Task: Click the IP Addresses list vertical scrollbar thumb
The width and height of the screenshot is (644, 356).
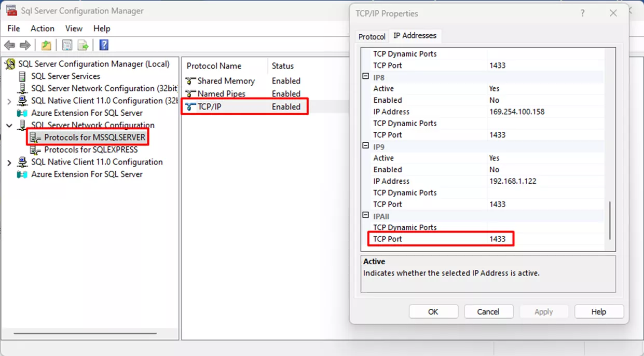Action: pos(610,221)
